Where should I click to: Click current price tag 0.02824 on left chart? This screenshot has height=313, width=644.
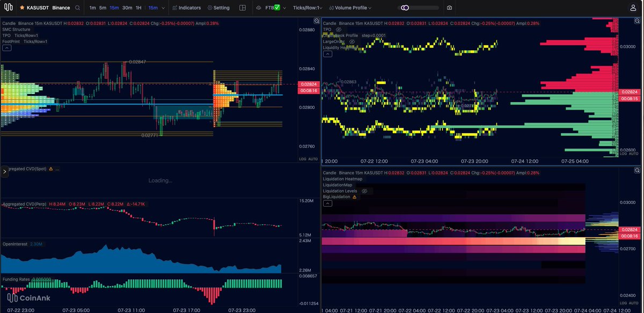point(309,84)
